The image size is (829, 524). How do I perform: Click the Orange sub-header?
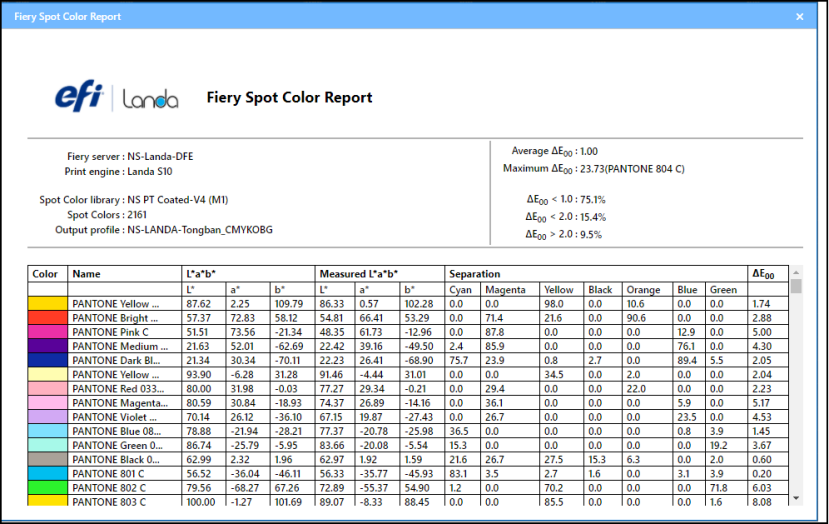pyautogui.click(x=647, y=290)
